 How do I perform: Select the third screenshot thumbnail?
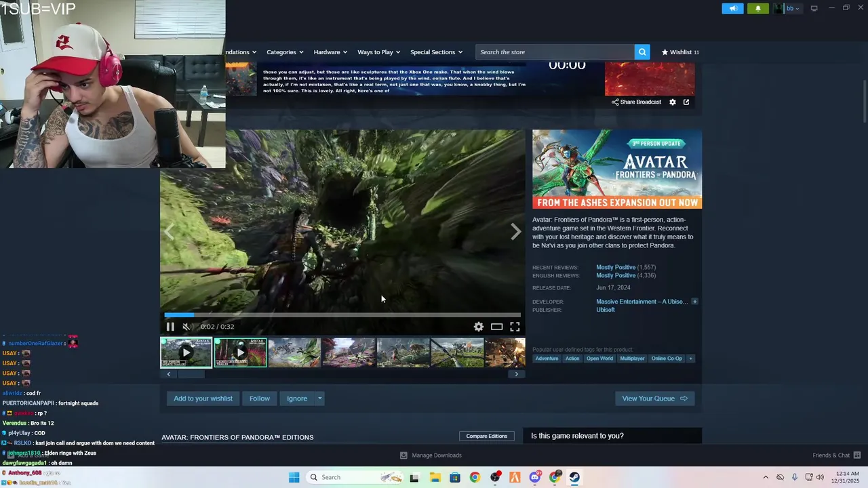pos(294,352)
